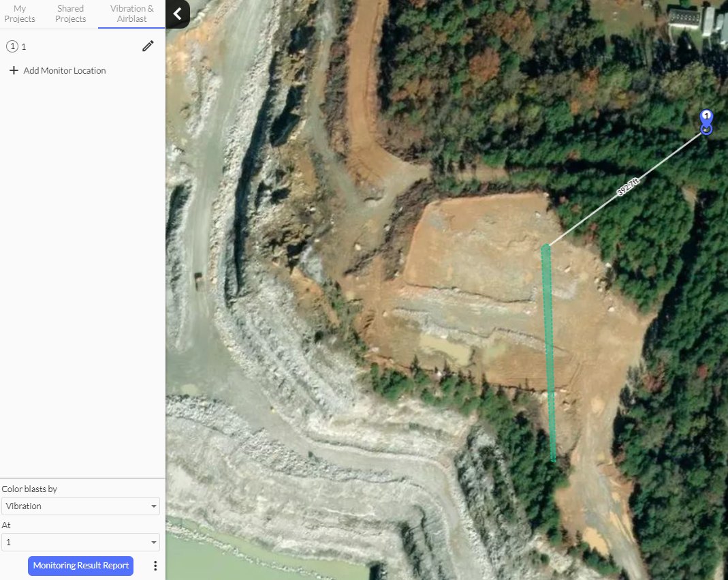Click the plus icon to add a monitor
This screenshot has width=728, height=580.
(14, 70)
